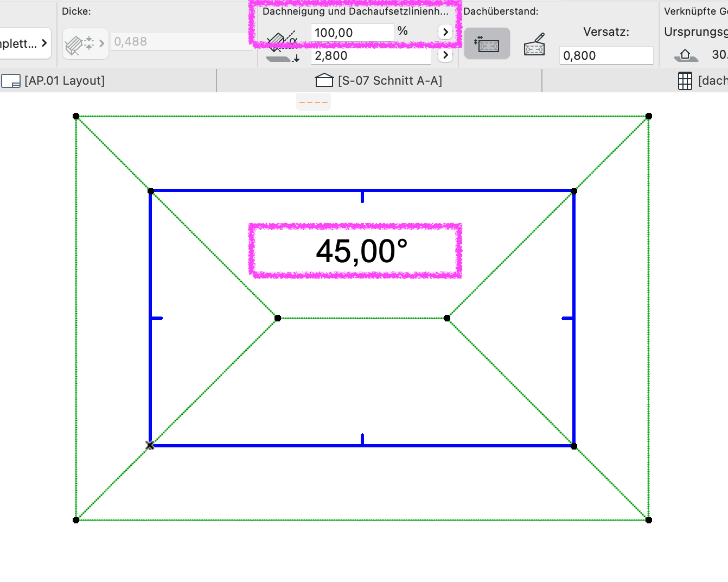Switch to the [AP.01 Layout] tab
The image size is (728, 582).
pyautogui.click(x=108, y=80)
